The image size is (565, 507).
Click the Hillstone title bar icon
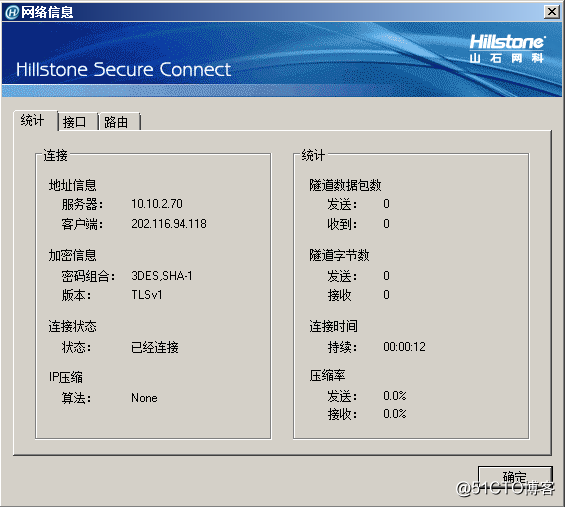click(x=12, y=12)
